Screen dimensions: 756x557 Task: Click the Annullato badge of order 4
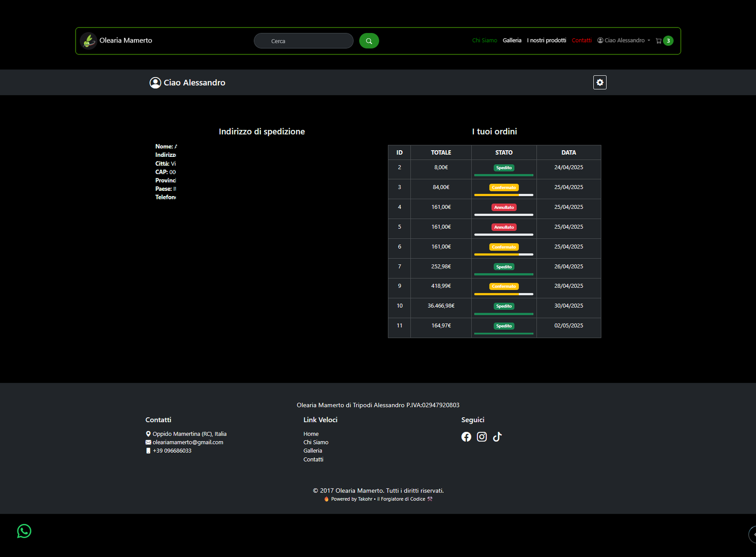504,207
